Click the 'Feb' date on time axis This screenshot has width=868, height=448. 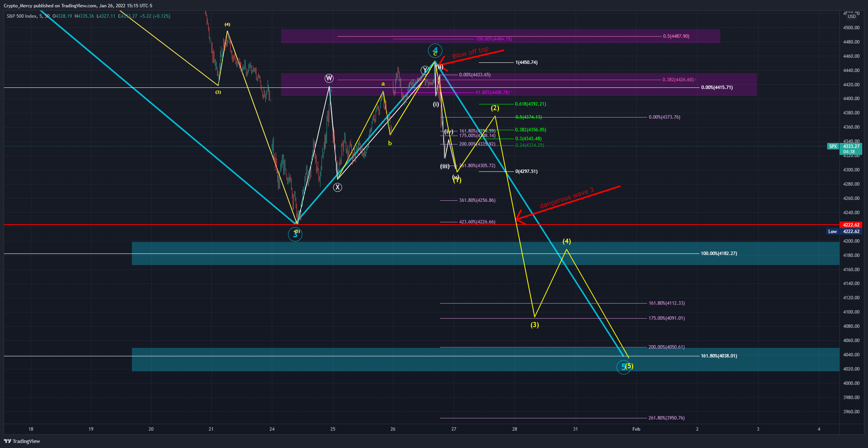pyautogui.click(x=636, y=429)
